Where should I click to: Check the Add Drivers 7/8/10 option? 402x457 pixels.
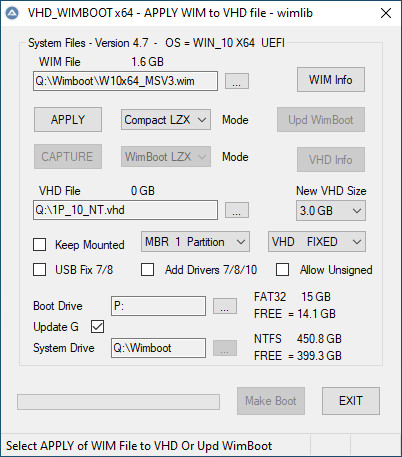147,269
